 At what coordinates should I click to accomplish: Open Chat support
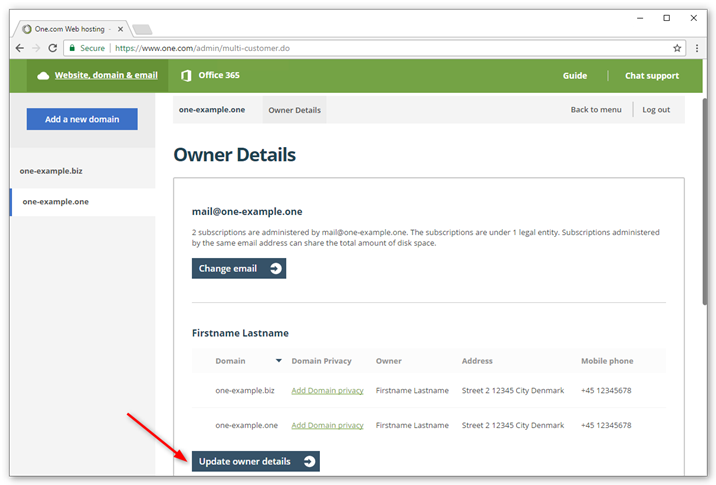coord(652,76)
